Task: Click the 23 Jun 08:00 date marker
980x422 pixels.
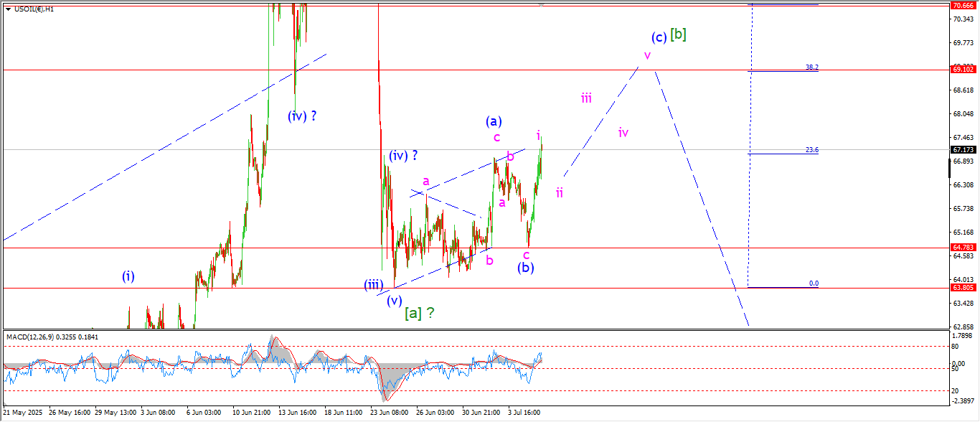Action: point(388,413)
